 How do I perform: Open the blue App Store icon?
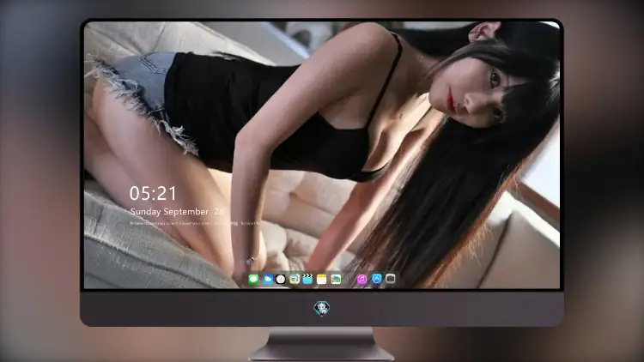377,279
